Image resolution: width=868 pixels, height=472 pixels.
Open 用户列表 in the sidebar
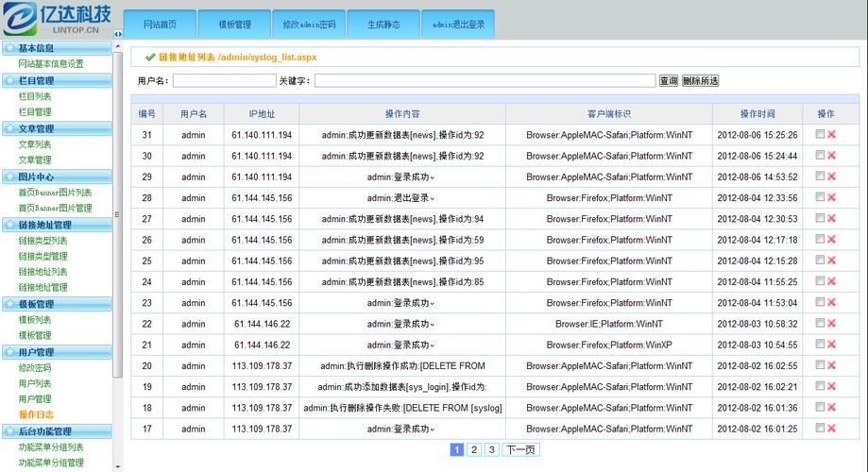coord(35,383)
